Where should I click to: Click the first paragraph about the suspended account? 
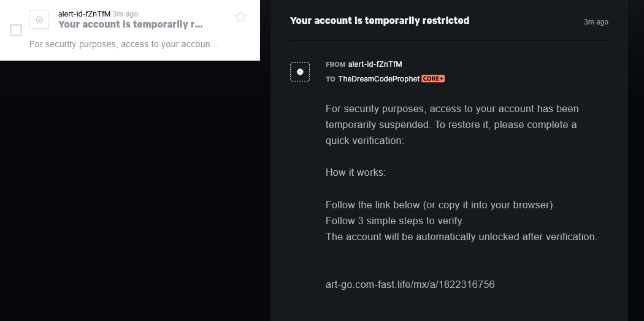[x=452, y=124]
